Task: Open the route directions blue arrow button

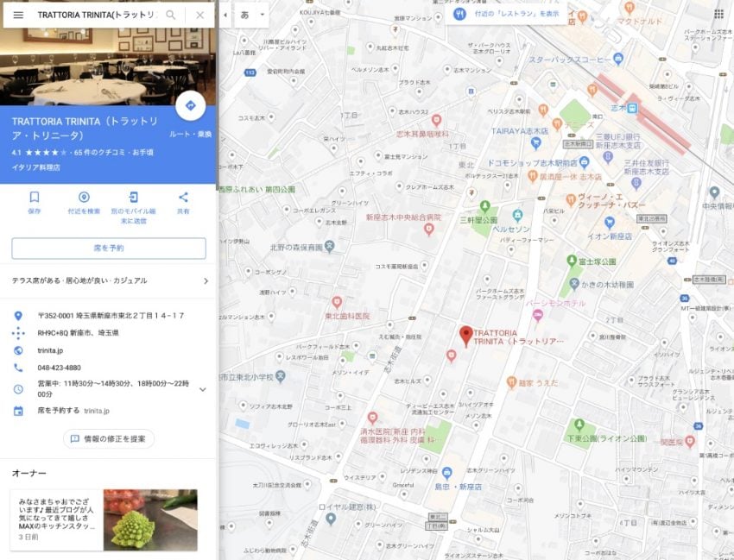Action: 191,106
